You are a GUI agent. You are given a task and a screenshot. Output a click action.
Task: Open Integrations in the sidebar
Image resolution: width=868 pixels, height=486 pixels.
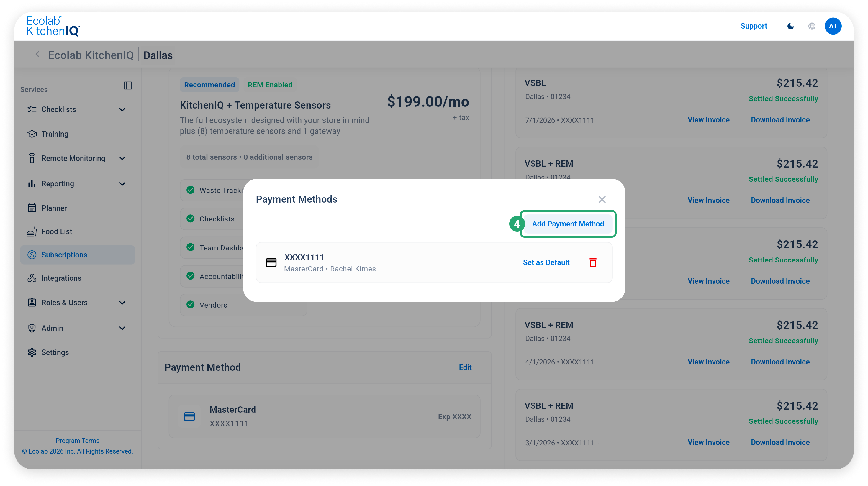point(61,278)
